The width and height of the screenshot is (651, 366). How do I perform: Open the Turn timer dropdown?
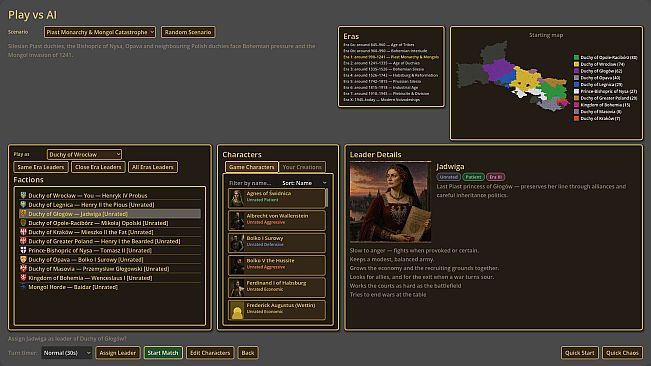pos(66,353)
